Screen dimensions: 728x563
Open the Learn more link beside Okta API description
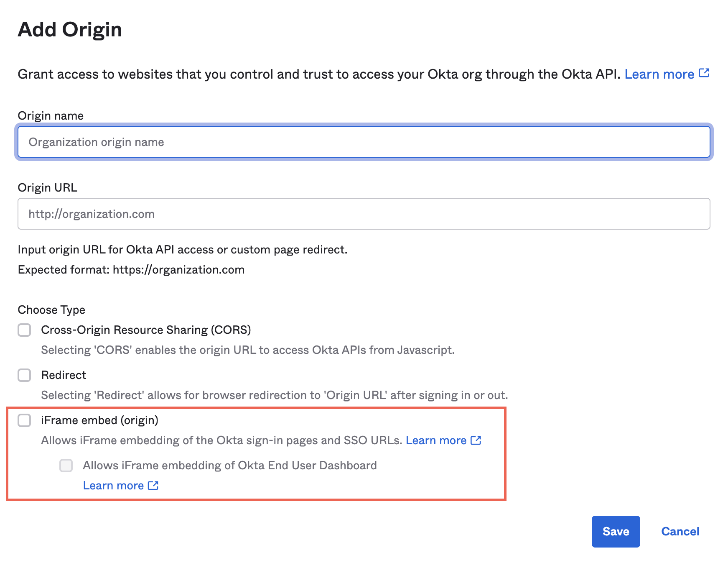tap(659, 74)
